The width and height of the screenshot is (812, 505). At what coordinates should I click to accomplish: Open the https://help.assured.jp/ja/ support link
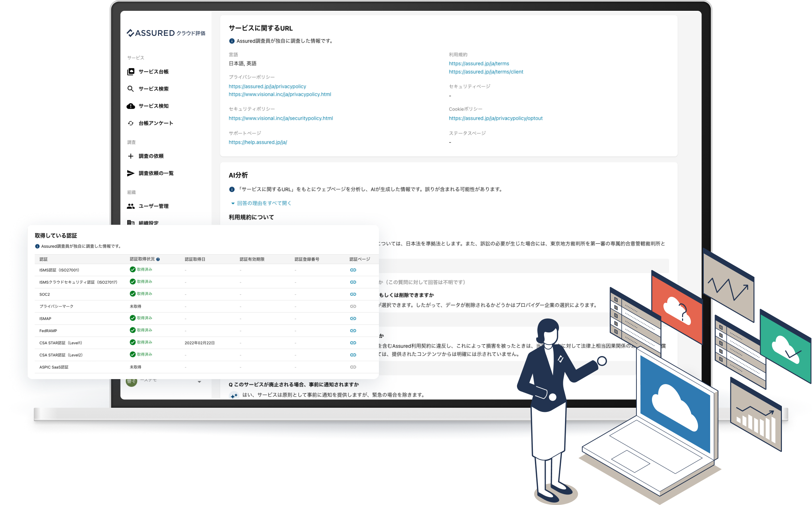point(258,142)
